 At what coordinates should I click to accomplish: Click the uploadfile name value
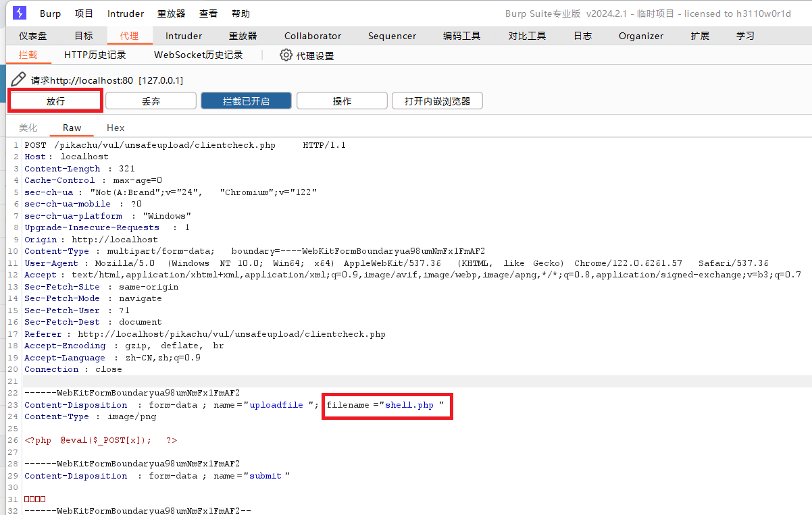[276, 405]
